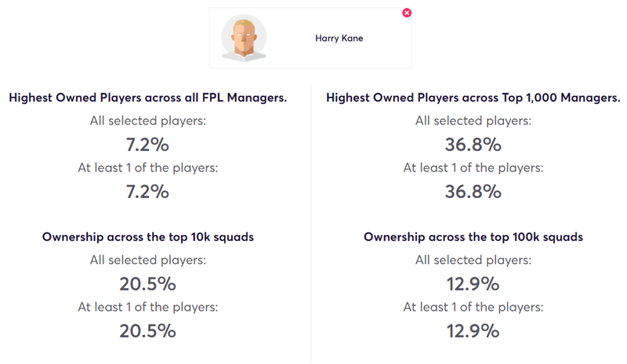This screenshot has width=627, height=364.
Task: Click the Top 1,000 Managers ownership heading
Action: [x=473, y=98]
